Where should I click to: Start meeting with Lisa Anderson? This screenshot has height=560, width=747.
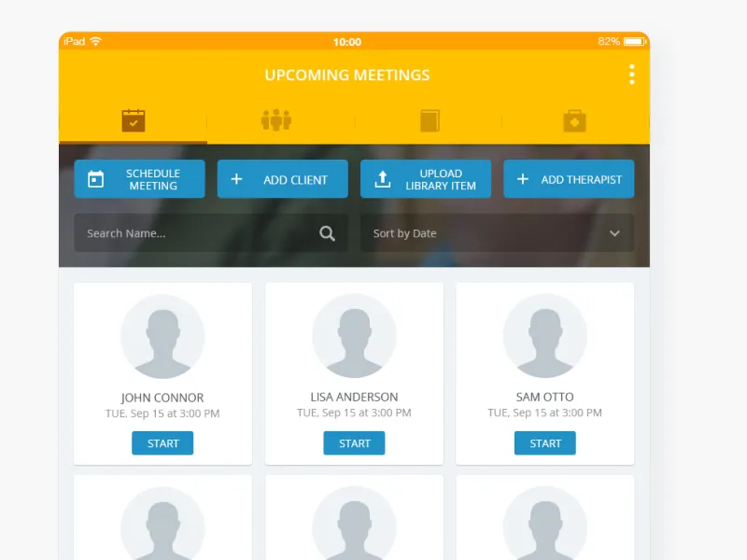(354, 443)
